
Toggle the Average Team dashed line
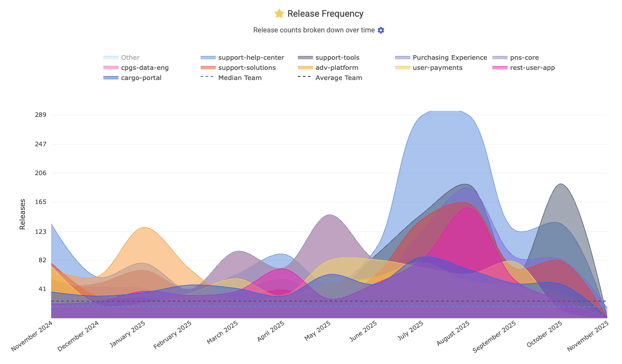click(x=338, y=78)
